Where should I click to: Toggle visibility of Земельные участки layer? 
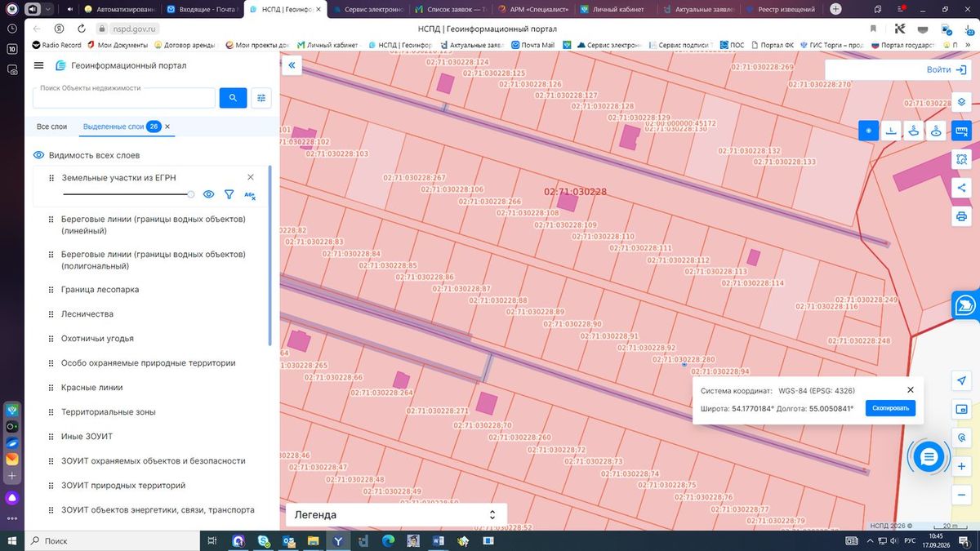(208, 194)
